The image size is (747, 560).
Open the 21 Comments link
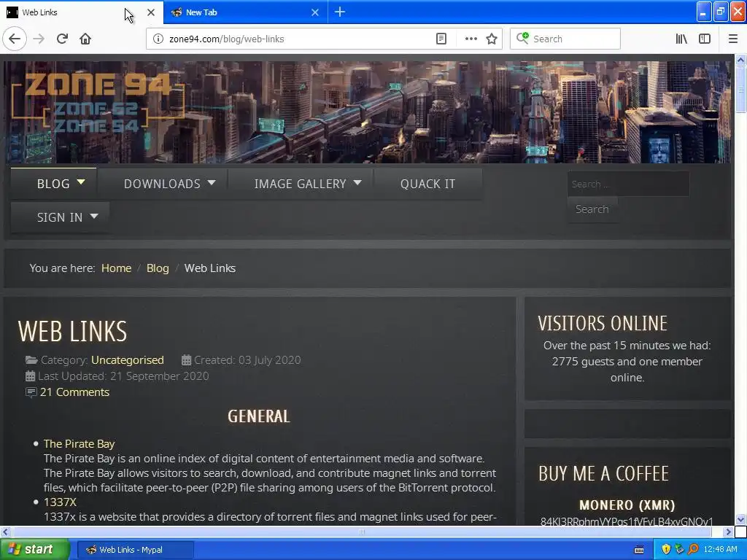pyautogui.click(x=75, y=392)
